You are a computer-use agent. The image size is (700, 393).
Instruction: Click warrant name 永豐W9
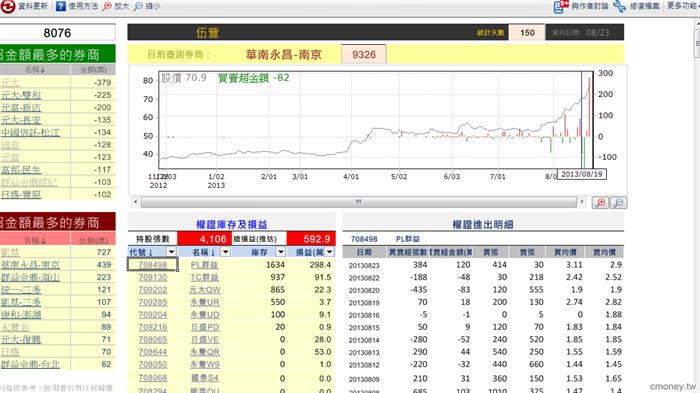tap(205, 365)
